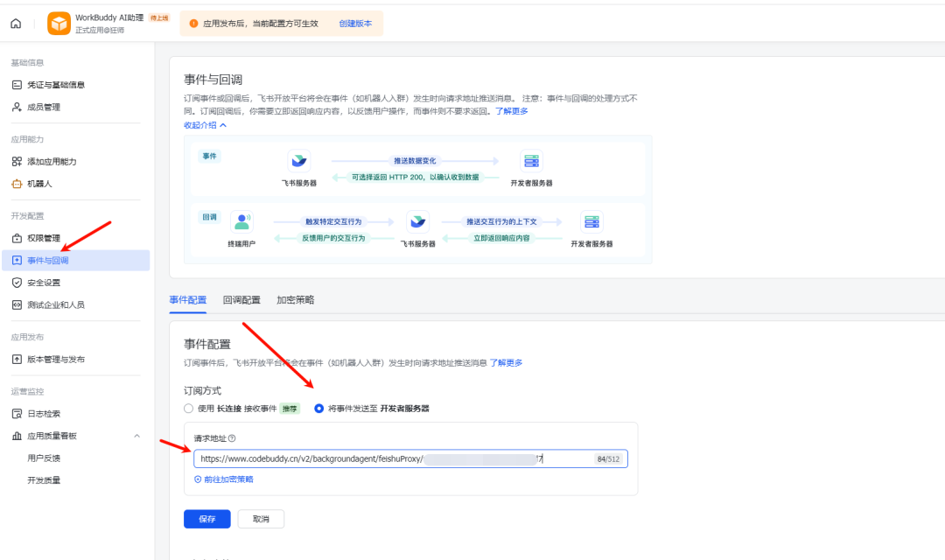945x560 pixels.
Task: Click the 保存 button
Action: pyautogui.click(x=207, y=519)
